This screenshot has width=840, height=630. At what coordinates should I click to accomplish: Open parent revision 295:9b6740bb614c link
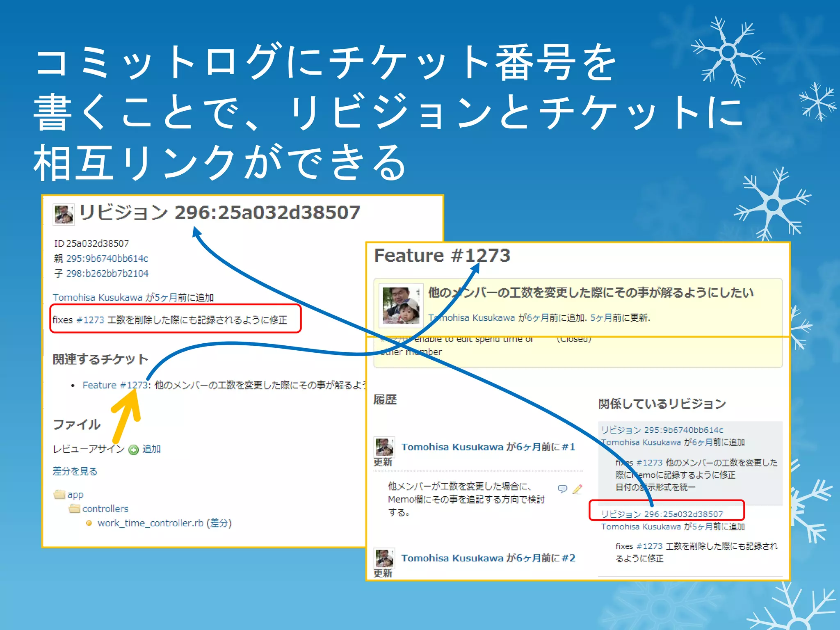(x=107, y=258)
